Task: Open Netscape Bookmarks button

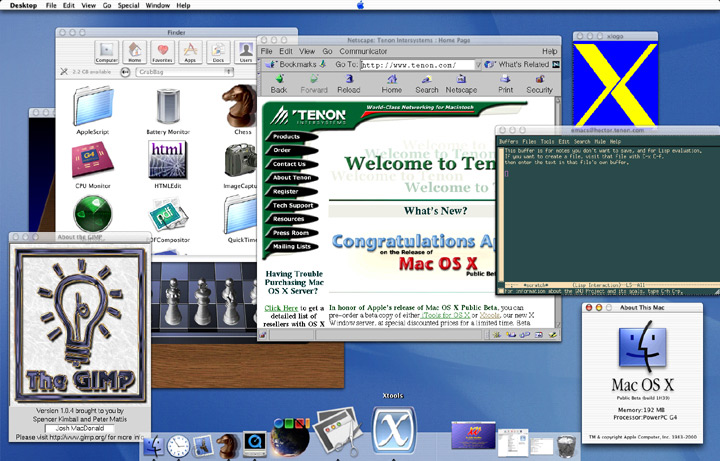Action: 296,65
